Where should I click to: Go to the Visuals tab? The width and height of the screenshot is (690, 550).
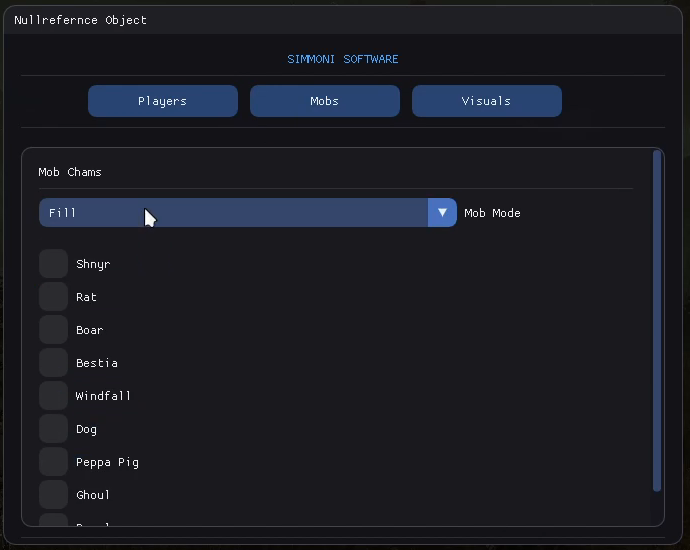coord(486,101)
